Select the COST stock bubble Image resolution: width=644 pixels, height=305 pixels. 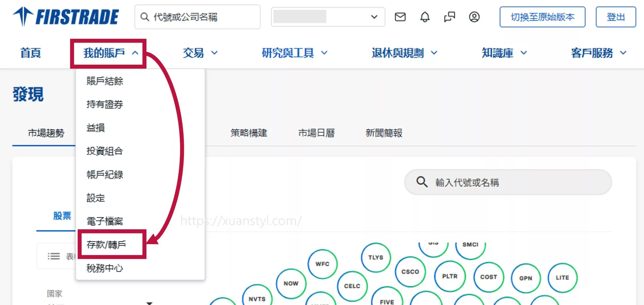[x=488, y=277]
